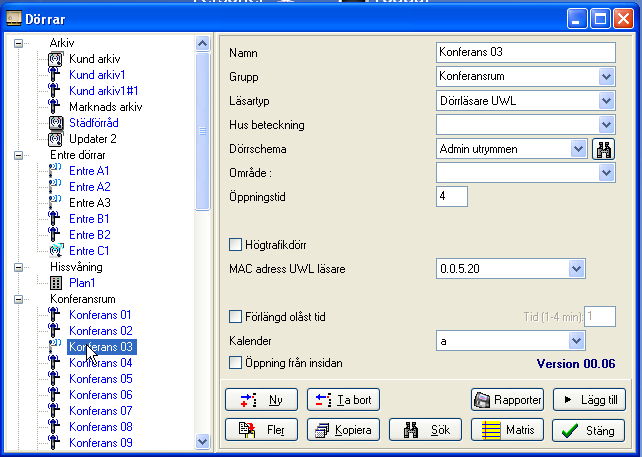642x457 pixels.
Task: Click the key icon beside Kund arkiv1
Action: tap(54, 75)
